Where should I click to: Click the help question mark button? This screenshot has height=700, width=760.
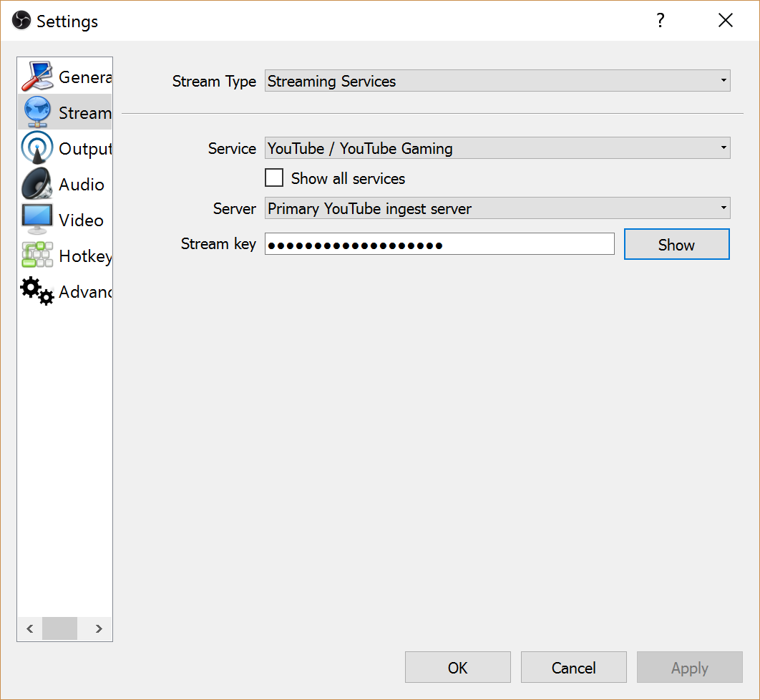coord(661,21)
